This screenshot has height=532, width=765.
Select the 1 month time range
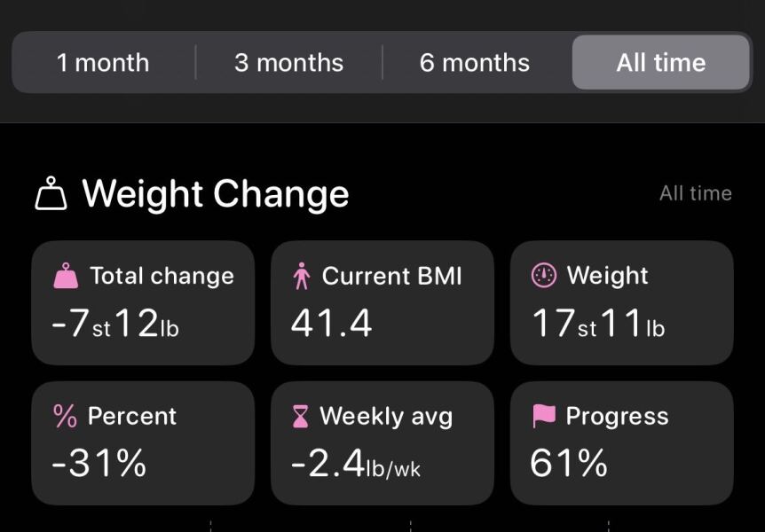coord(103,63)
